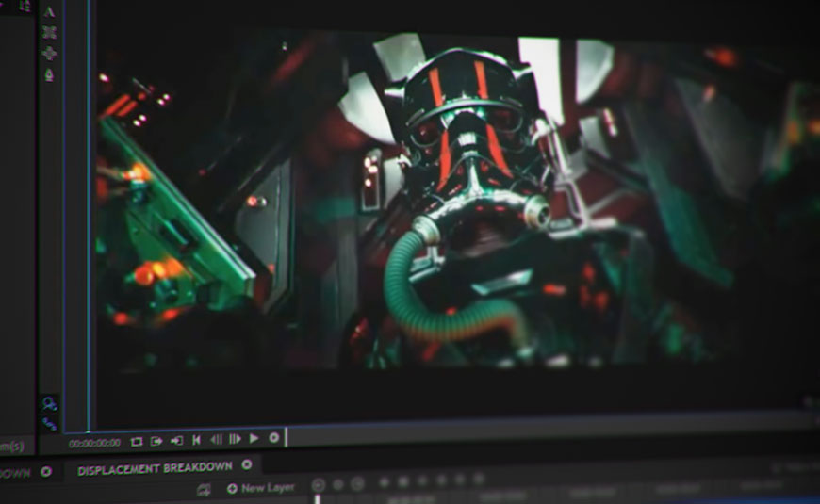This screenshot has height=504, width=820.
Task: Click the composite shot icon left of New Layer
Action: click(x=204, y=490)
